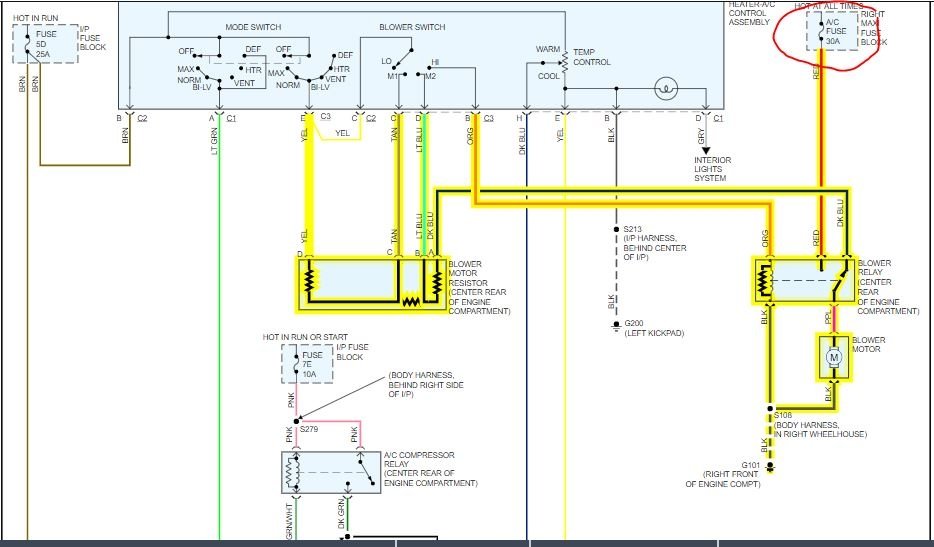Viewport: 934px width, 547px height.
Task: Click the blower motor M symbol
Action: click(x=834, y=358)
